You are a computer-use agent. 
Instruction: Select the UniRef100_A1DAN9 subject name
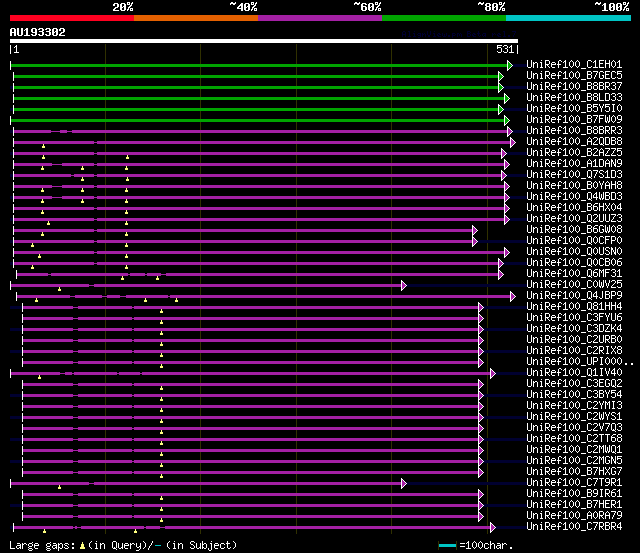[574, 164]
